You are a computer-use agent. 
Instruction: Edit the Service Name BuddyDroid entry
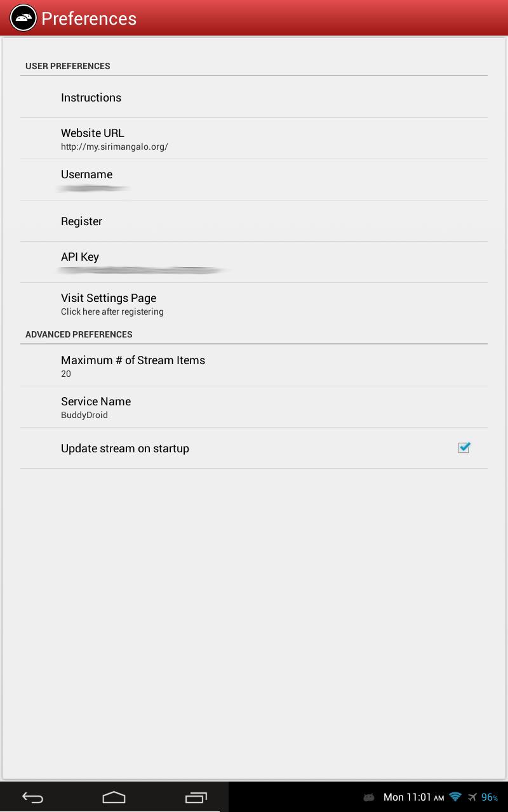pyautogui.click(x=254, y=407)
